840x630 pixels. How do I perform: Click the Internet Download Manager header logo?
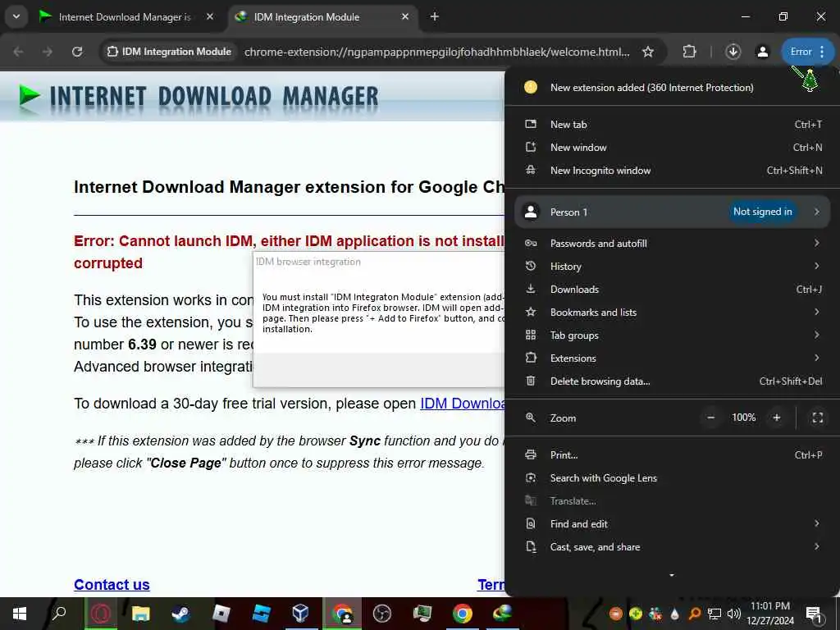pos(199,97)
